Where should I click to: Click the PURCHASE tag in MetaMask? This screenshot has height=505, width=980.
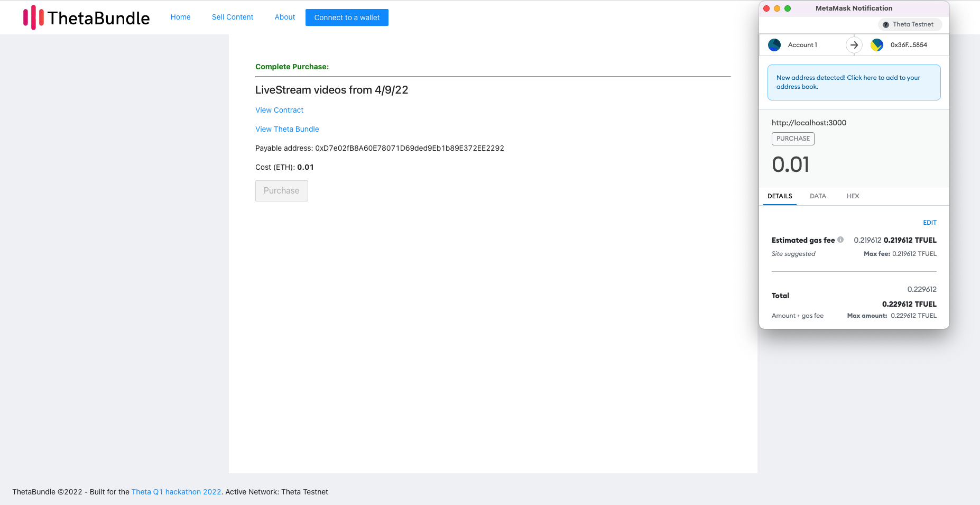pyautogui.click(x=793, y=139)
